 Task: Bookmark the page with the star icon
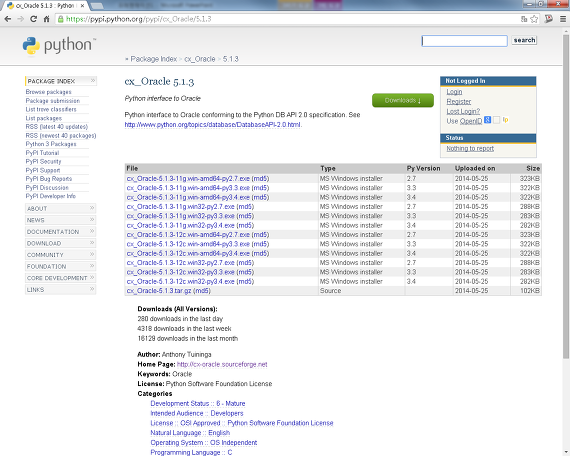(x=534, y=19)
